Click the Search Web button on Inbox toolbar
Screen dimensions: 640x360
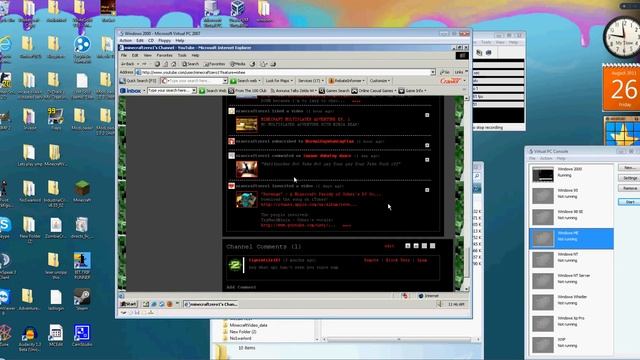[213, 91]
